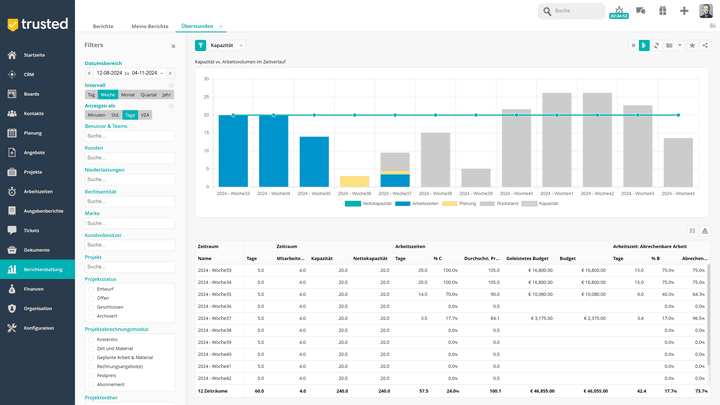Open the print options dropdown arrow
This screenshot has height=405, width=720.
(680, 45)
